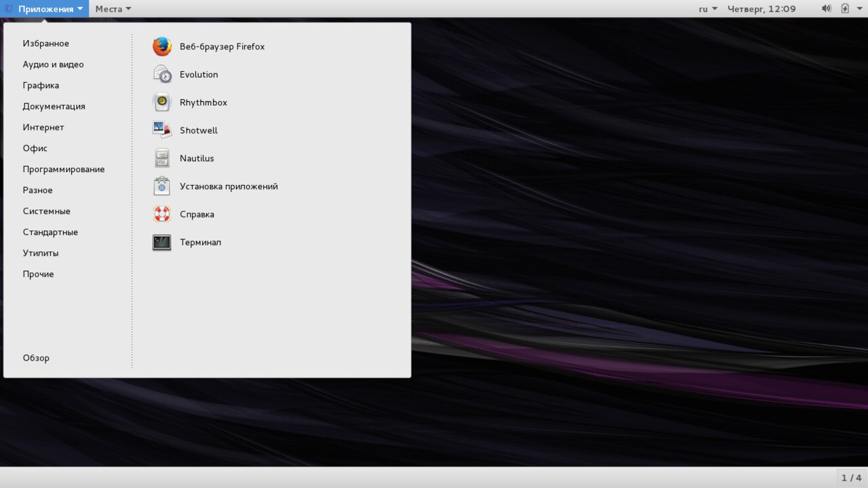868x488 pixels.
Task: Open Установка приложений software icon
Action: pyautogui.click(x=162, y=186)
